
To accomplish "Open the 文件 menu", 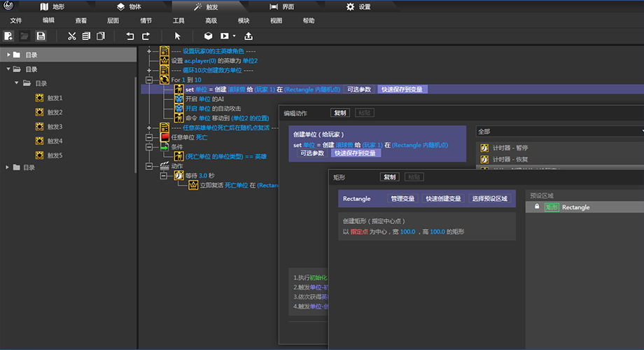I will click(x=16, y=20).
